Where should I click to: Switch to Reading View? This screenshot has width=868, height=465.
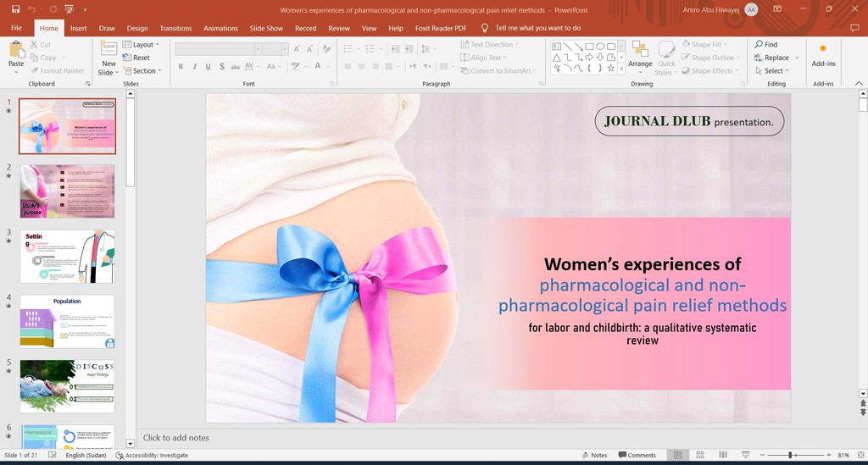723,455
